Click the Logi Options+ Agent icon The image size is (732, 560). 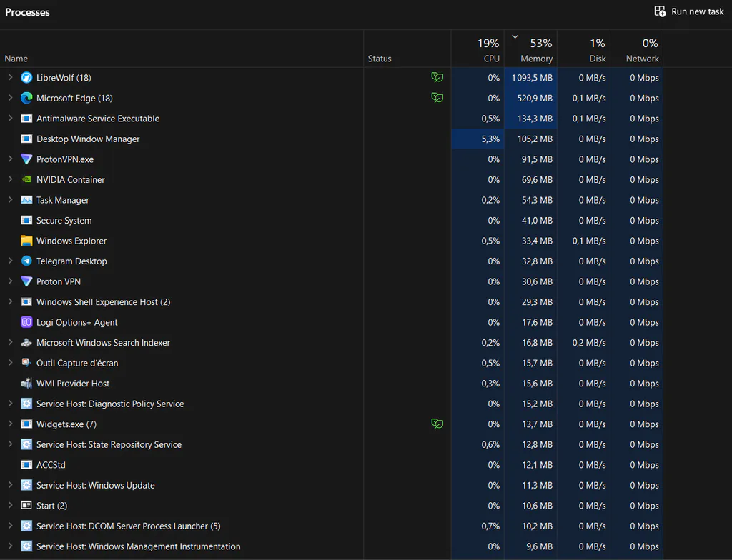26,322
